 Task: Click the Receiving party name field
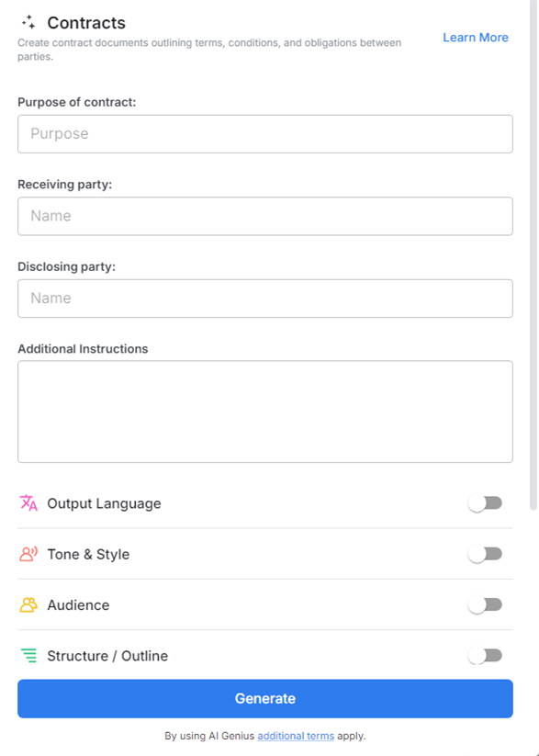(x=264, y=216)
